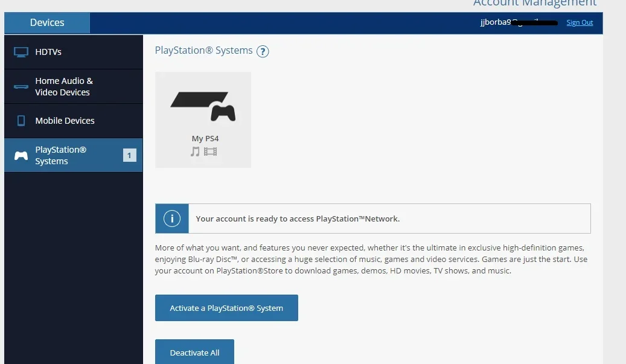Click the My PS4 device label

[x=205, y=138]
